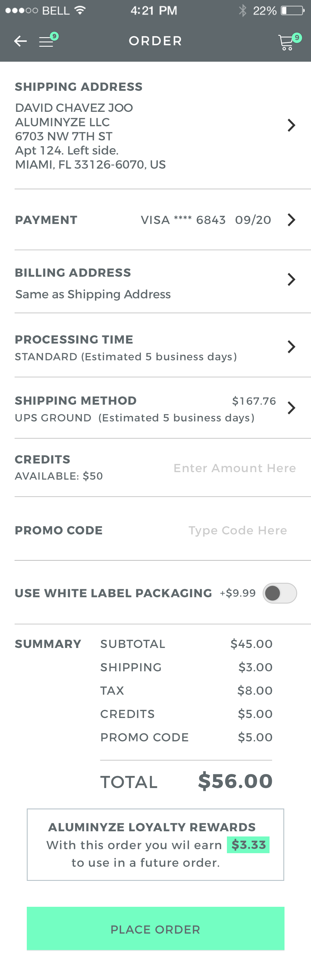311x980 pixels.
Task: Focus the credits amount input field
Action: point(235,468)
